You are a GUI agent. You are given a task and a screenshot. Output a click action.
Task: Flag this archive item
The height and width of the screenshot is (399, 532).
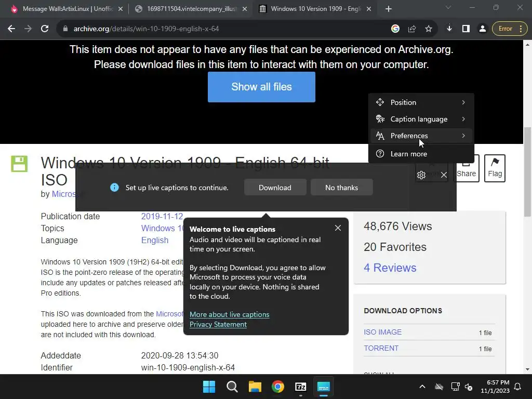tap(495, 168)
